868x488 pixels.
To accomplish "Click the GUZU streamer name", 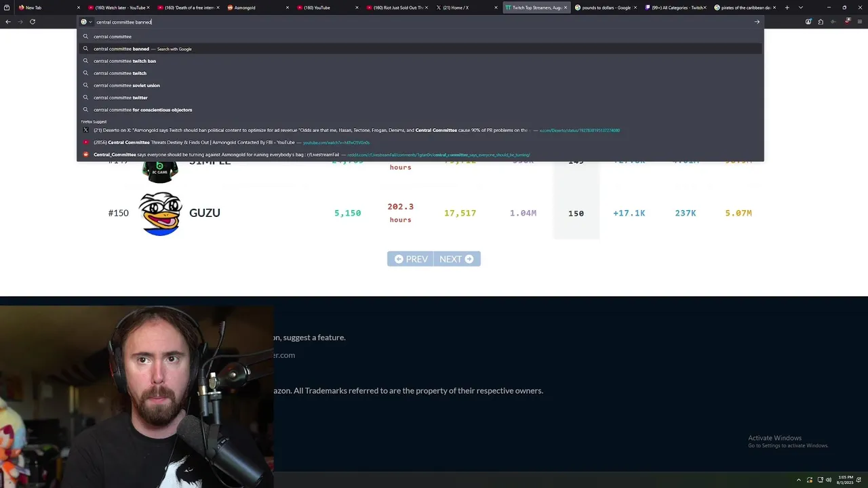I will point(205,213).
